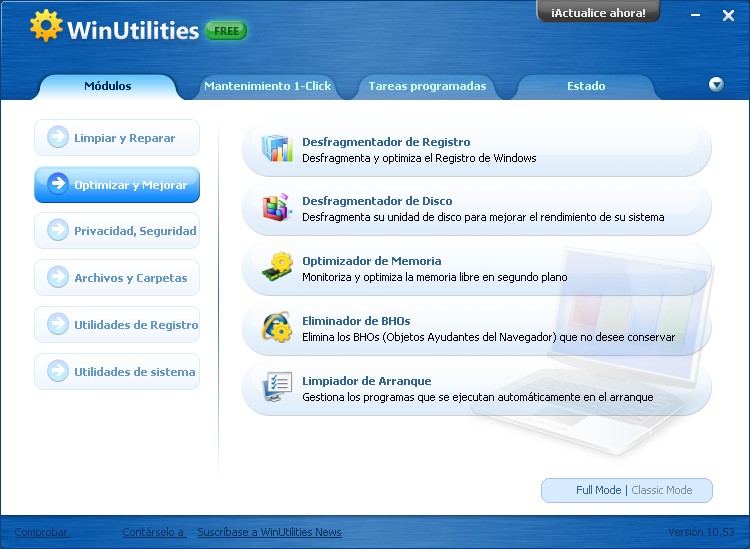
Task: Minimize the WinUtilities window
Action: pyautogui.click(x=695, y=15)
